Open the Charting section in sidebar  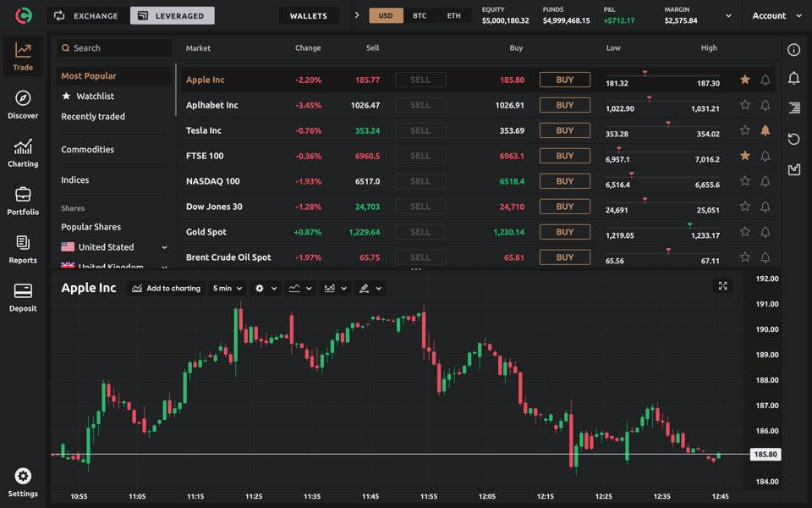click(23, 152)
